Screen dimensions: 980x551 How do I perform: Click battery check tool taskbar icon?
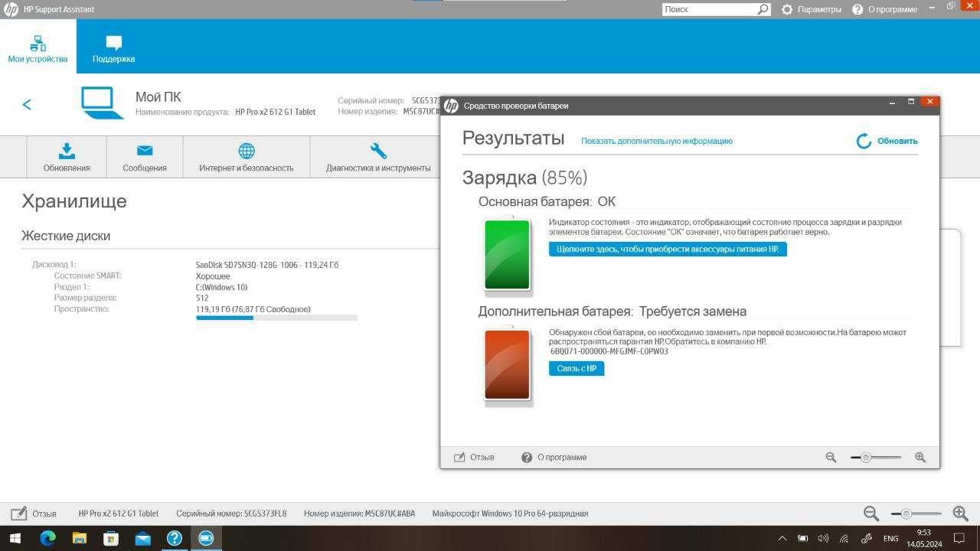point(205,538)
